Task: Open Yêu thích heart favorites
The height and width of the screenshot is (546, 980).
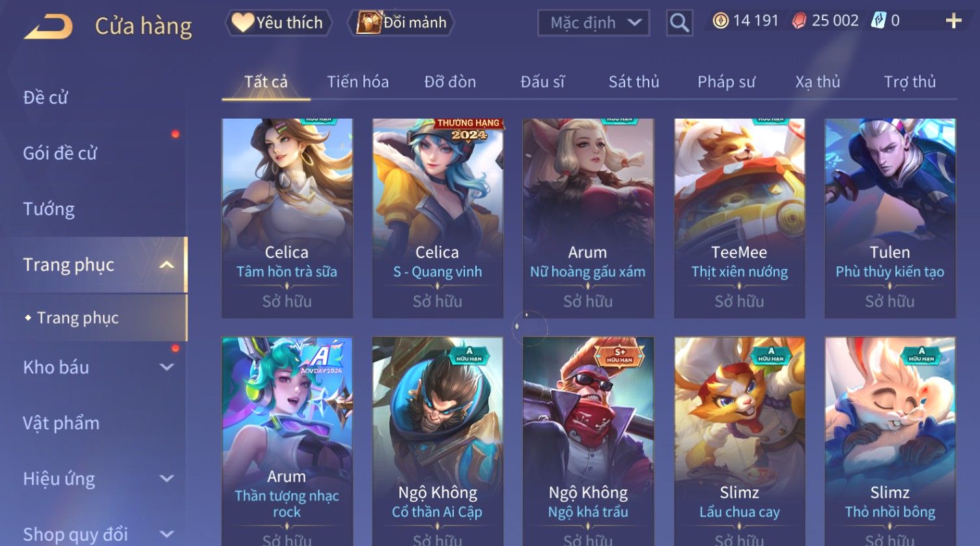Action: 279,23
